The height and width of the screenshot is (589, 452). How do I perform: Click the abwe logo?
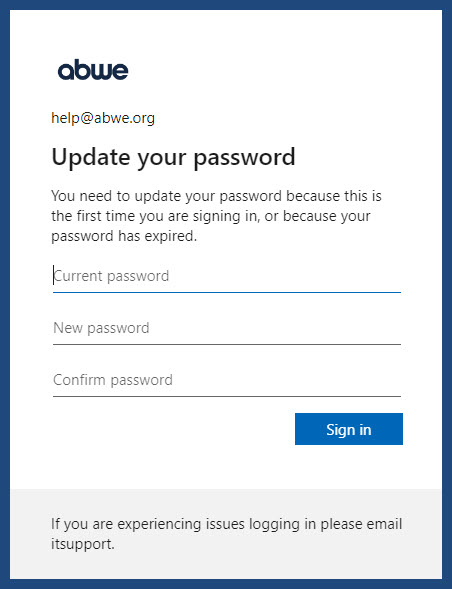coord(93,70)
